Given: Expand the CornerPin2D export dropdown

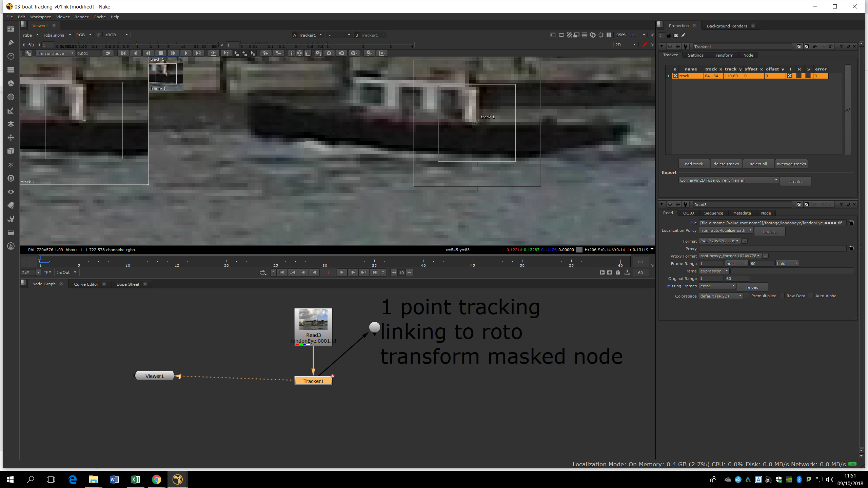Looking at the screenshot, I should (x=728, y=180).
